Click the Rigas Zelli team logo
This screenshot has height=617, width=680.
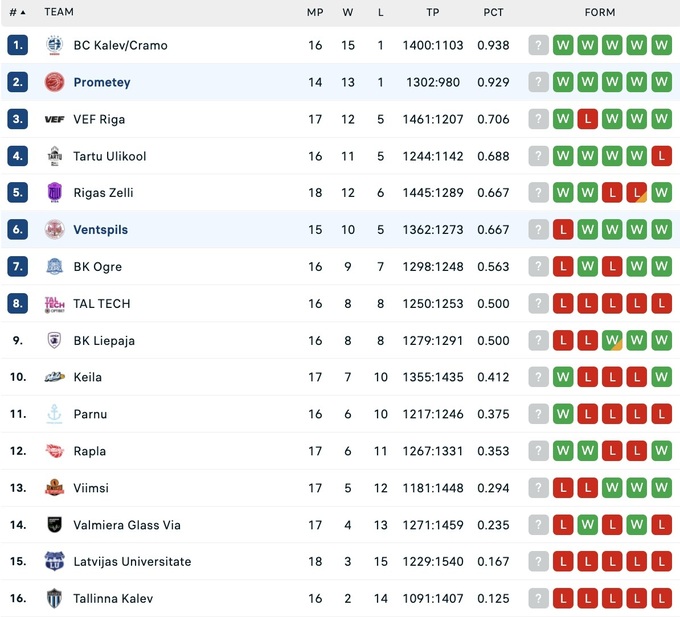coord(54,193)
